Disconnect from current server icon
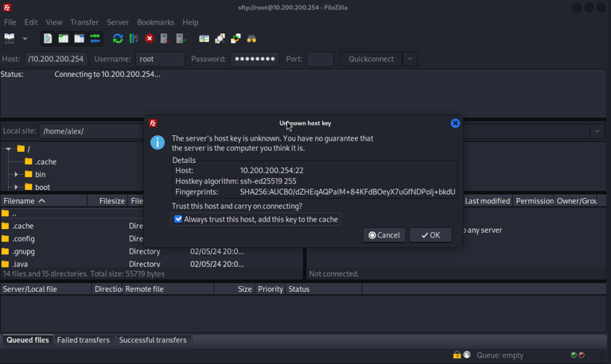Screen dimensions: 611x364 click(x=165, y=38)
